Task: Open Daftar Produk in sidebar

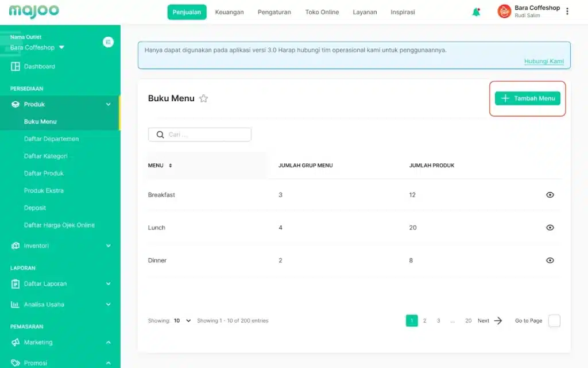Action: point(44,174)
